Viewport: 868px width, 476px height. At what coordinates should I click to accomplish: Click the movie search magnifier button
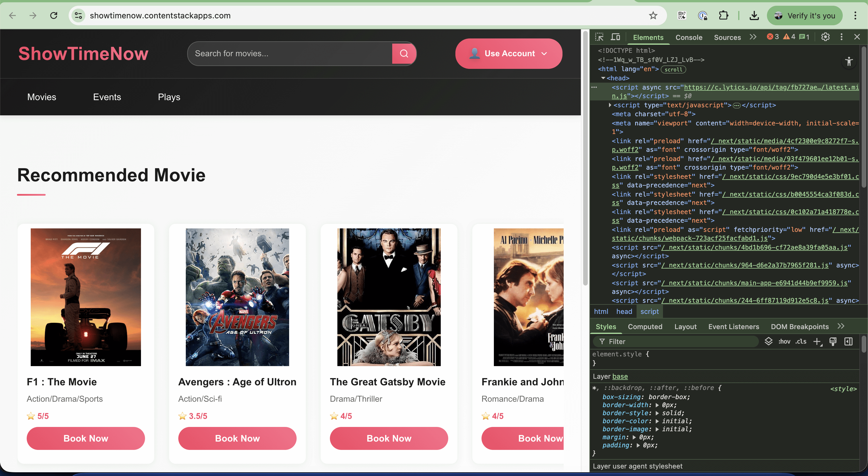tap(404, 54)
